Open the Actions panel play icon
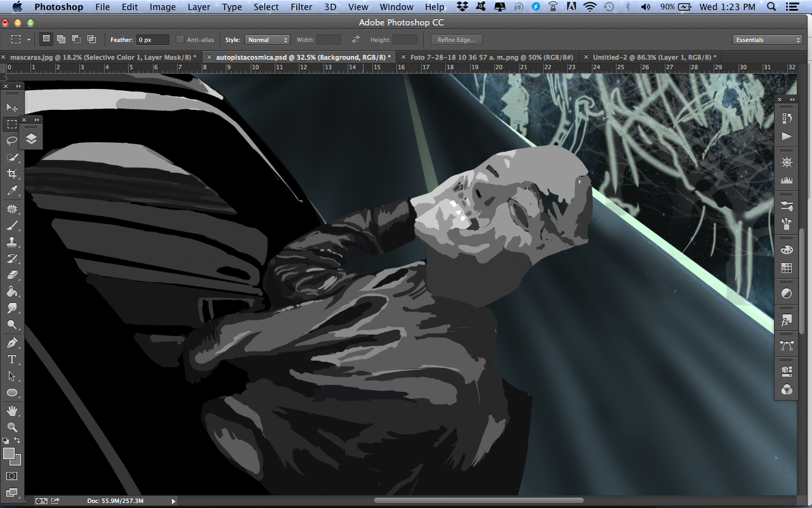The image size is (812, 508). pos(787,136)
